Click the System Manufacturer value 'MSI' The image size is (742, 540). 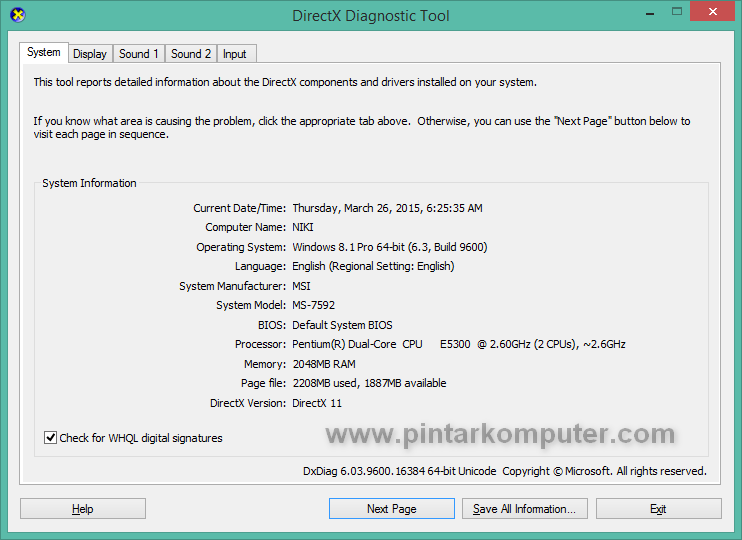(x=301, y=286)
